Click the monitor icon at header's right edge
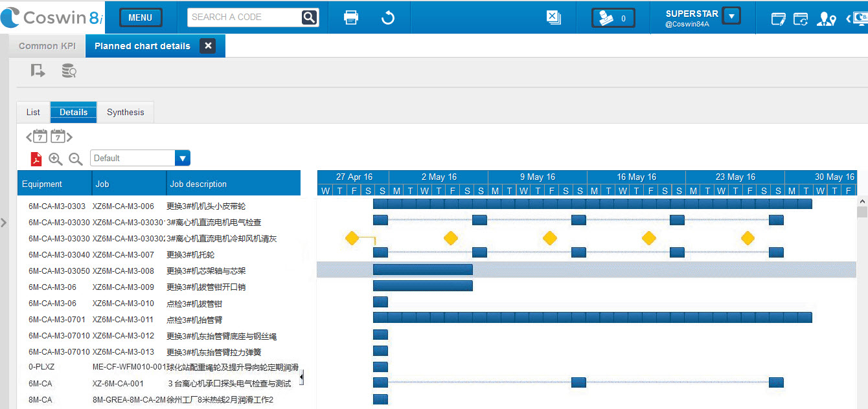Image resolution: width=868 pixels, height=409 pixels. coord(860,18)
